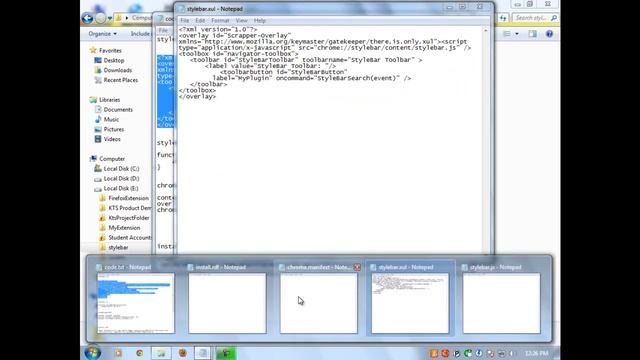The height and width of the screenshot is (360, 640).
Task: Click the Include in library button in Explorer
Action: point(140,34)
